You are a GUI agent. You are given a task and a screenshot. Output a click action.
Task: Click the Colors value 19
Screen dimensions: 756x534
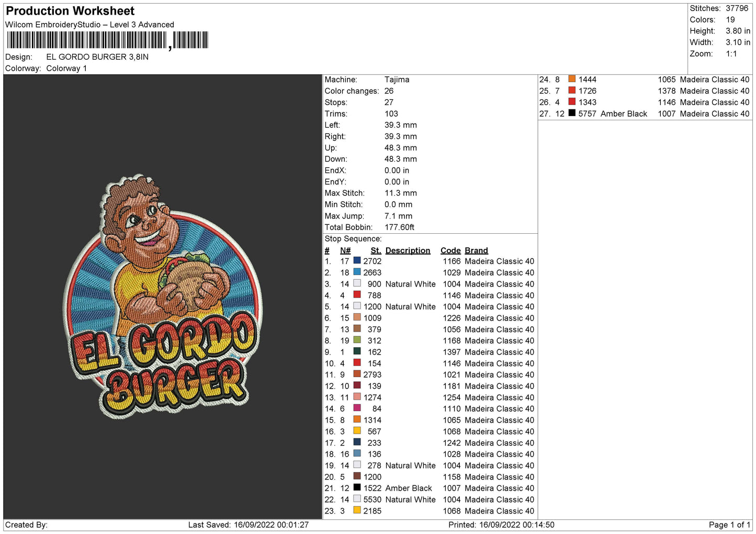730,20
